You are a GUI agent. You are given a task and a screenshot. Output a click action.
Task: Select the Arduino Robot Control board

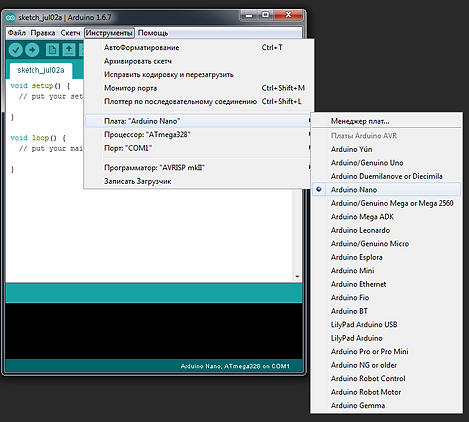[x=386, y=378]
